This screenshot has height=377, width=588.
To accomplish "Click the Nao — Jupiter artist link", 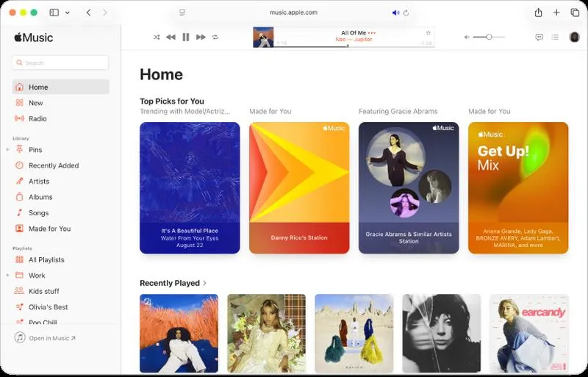I will (x=354, y=40).
